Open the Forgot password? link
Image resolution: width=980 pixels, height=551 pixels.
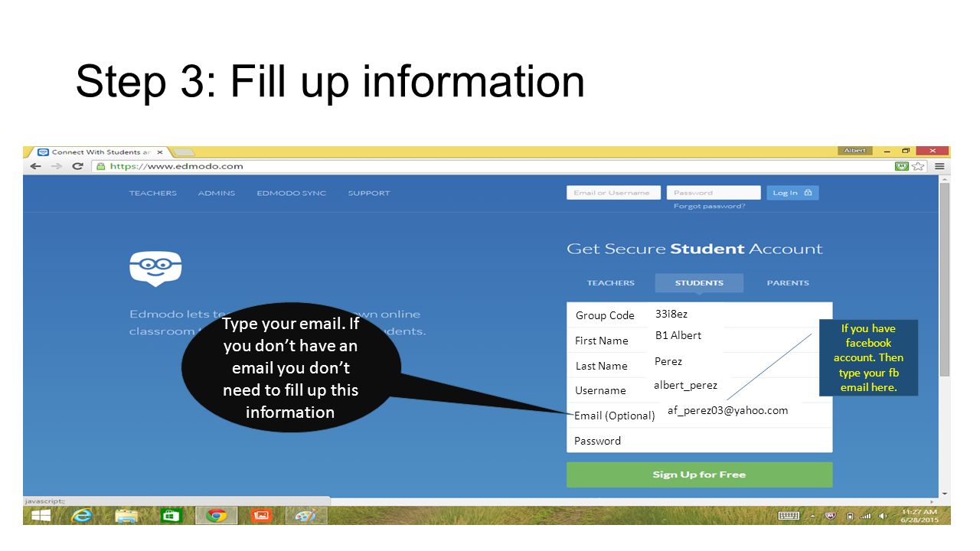click(x=709, y=206)
